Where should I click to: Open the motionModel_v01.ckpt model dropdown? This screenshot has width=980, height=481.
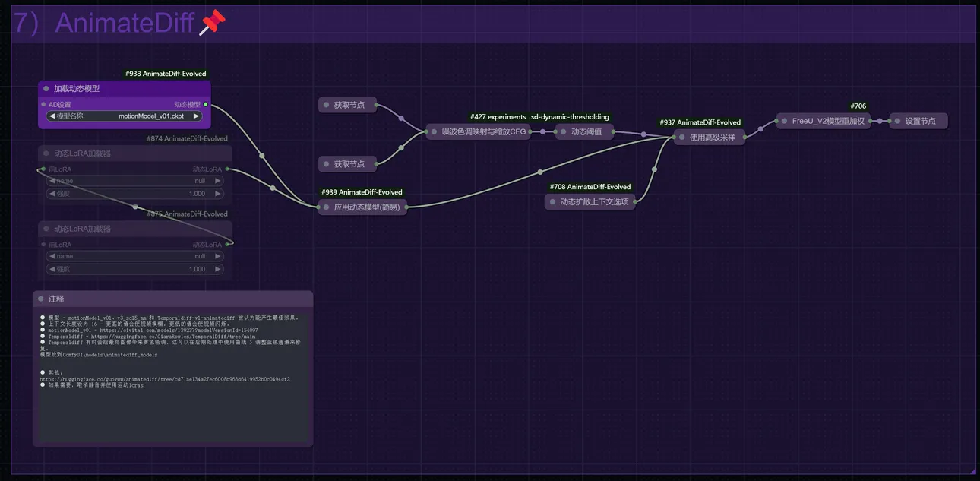[125, 116]
